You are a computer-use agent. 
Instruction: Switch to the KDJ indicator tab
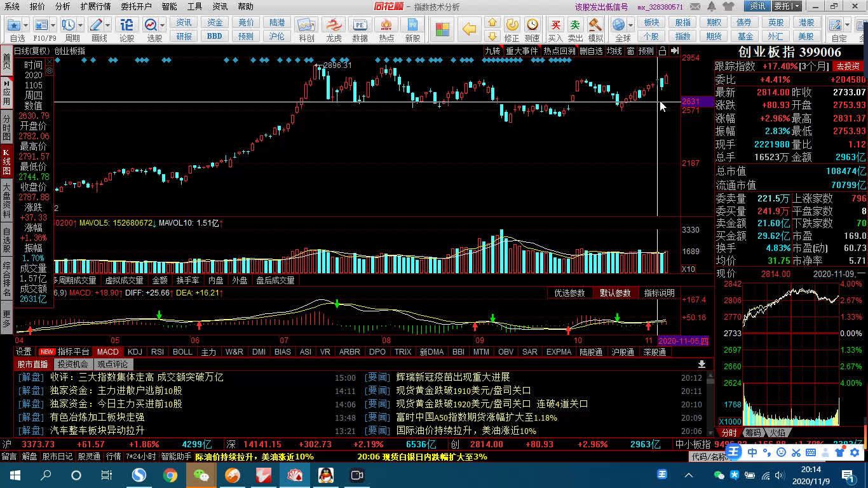click(135, 351)
